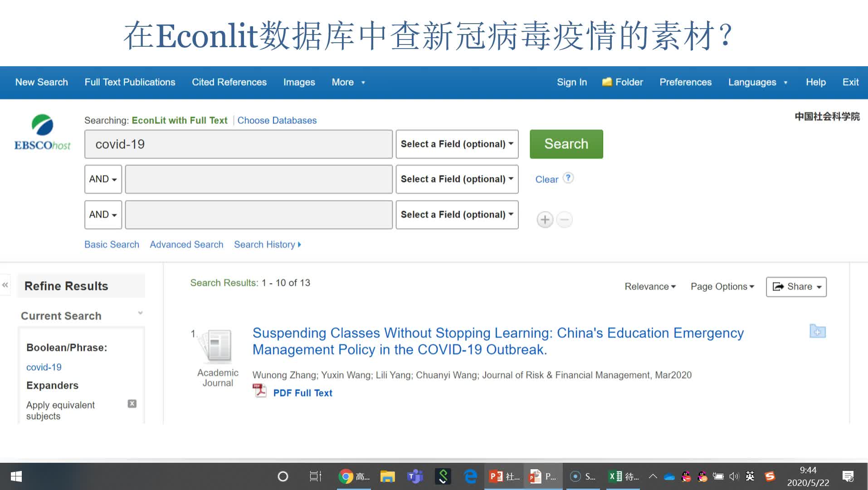Click the OneDrive cloud tray icon

(x=669, y=477)
